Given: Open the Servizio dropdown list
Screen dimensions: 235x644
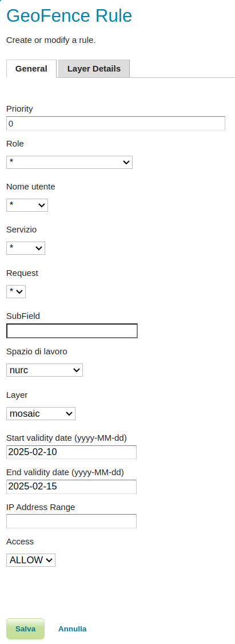Looking at the screenshot, I should click(25, 248).
